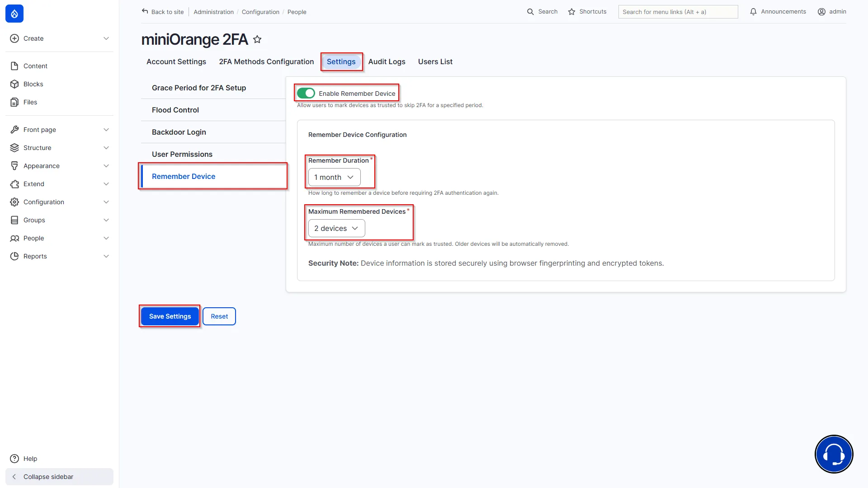Select the User Permissions section

pyautogui.click(x=213, y=154)
